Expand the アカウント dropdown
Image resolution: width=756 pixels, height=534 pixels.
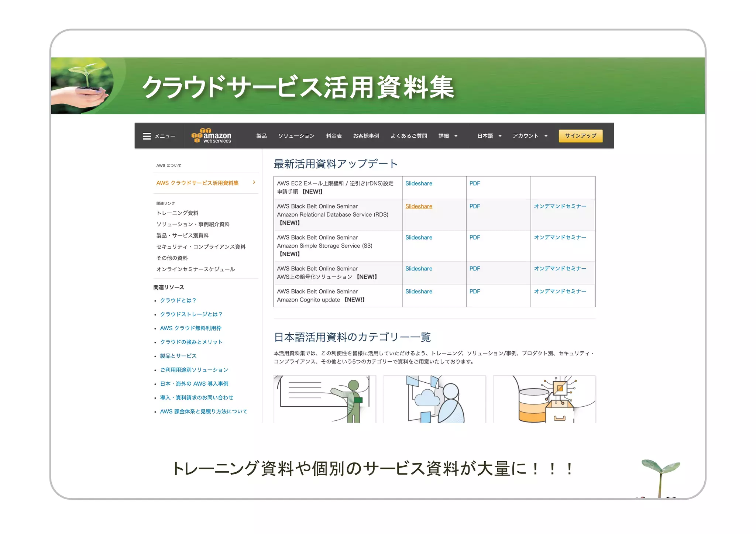click(530, 136)
